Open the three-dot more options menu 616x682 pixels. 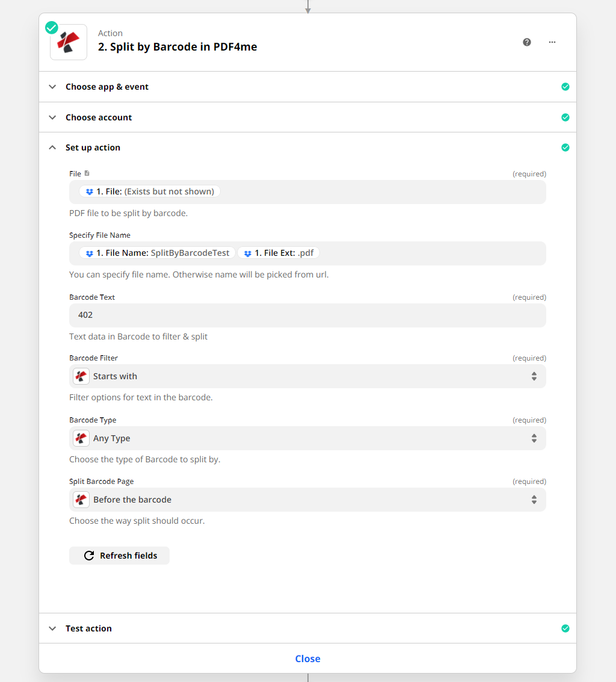point(552,42)
